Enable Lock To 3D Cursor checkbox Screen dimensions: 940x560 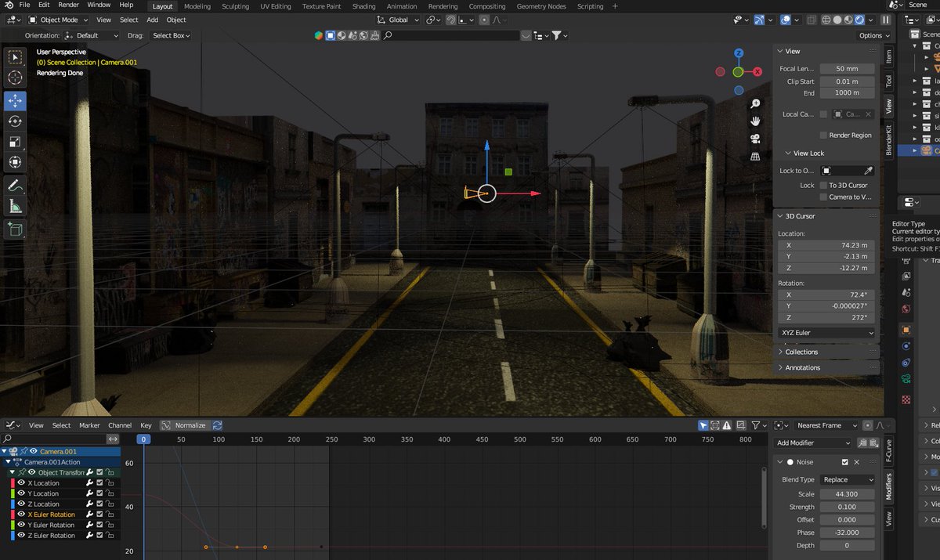(x=823, y=185)
